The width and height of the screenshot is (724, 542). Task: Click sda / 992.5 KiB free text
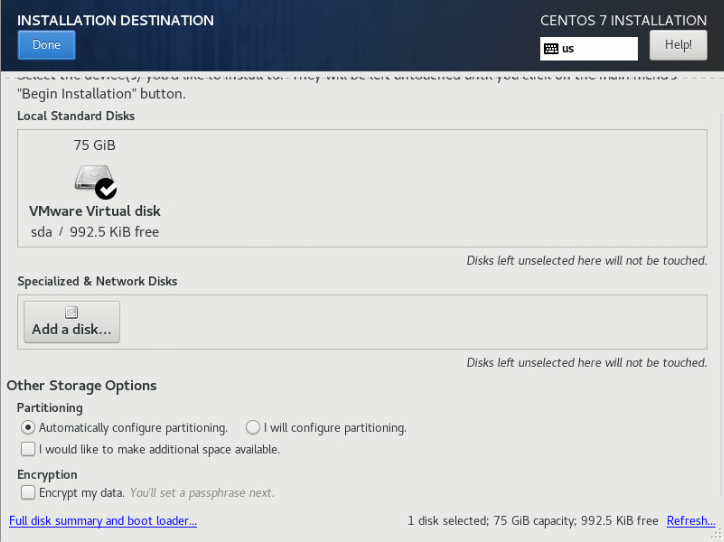(95, 232)
